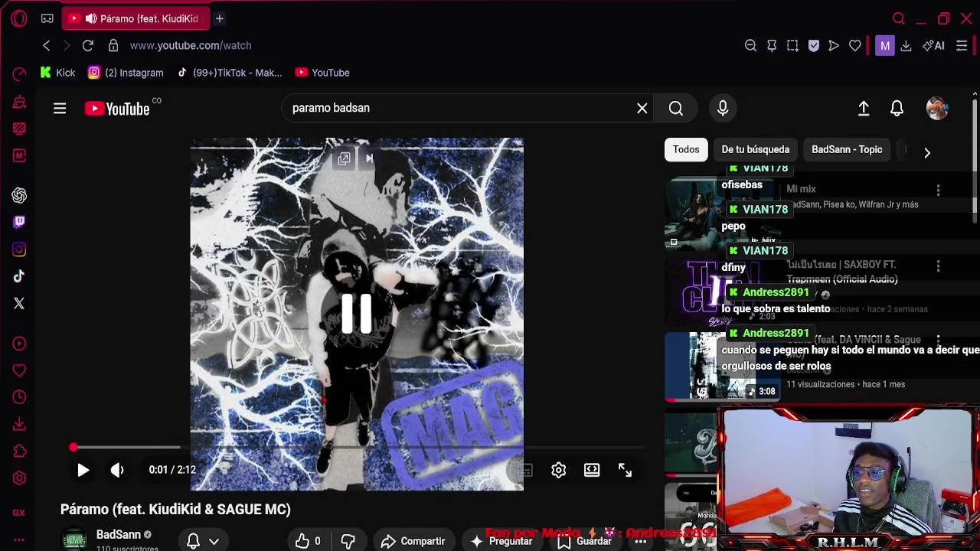Seek using the video progress bar
The height and width of the screenshot is (551, 980).
357,447
